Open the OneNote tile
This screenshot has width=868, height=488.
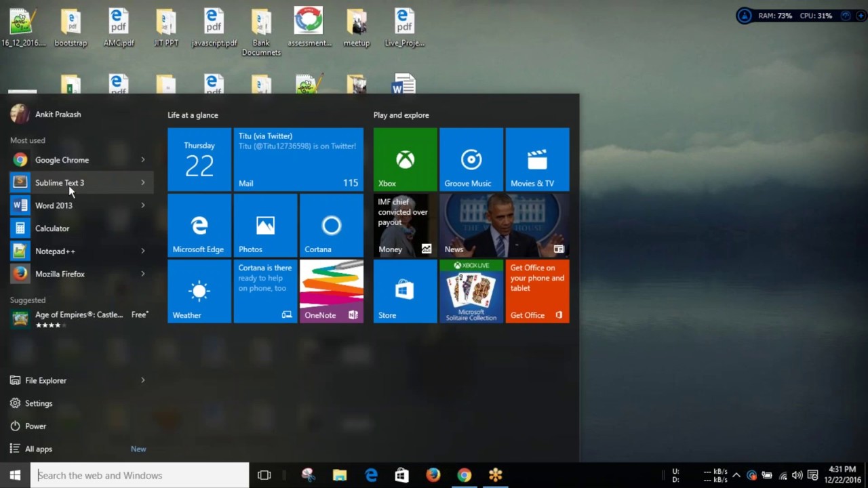tap(332, 291)
